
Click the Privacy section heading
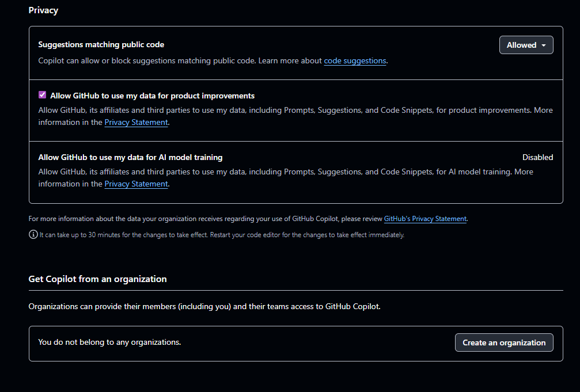click(x=43, y=10)
